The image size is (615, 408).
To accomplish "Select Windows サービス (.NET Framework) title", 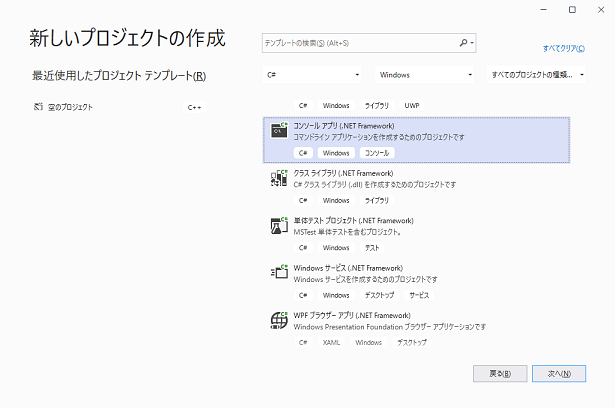I will 348,268.
